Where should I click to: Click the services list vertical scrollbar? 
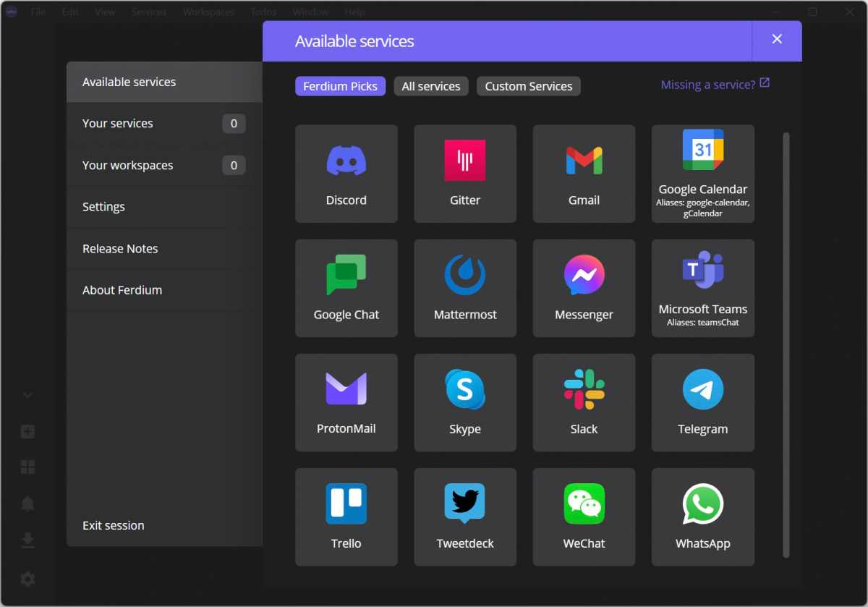[x=786, y=345]
